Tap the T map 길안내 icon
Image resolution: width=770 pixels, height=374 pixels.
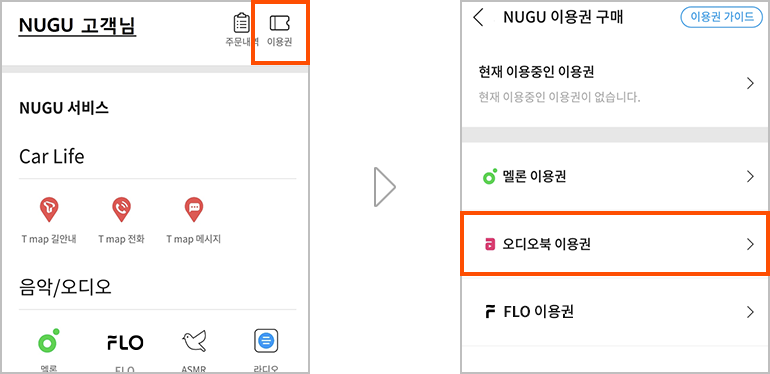[49, 210]
